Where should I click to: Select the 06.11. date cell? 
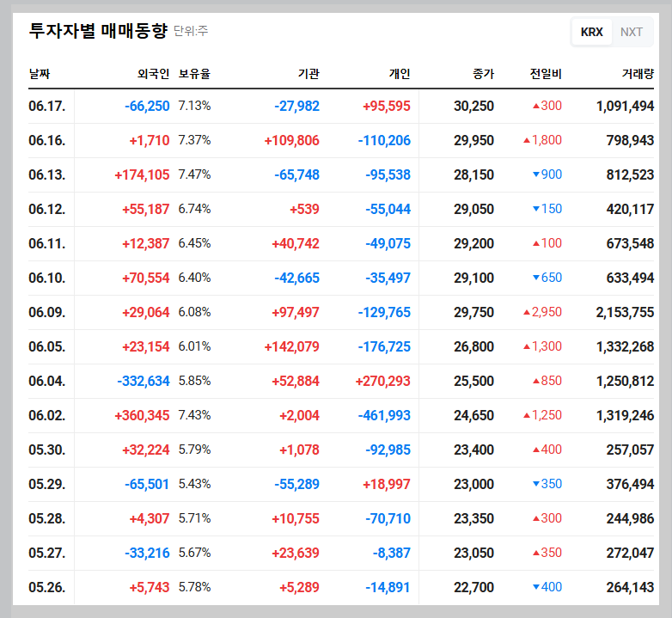[x=47, y=243]
